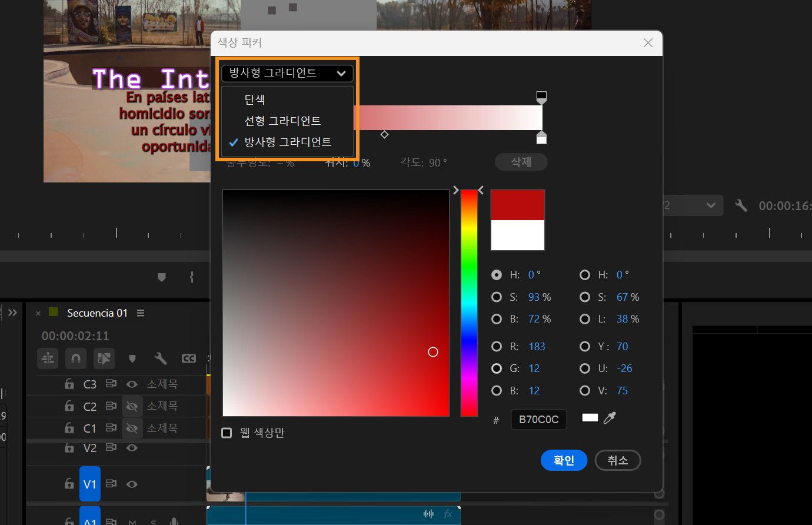
Task: Click the Add Marker icon in the timeline
Action: click(x=132, y=358)
